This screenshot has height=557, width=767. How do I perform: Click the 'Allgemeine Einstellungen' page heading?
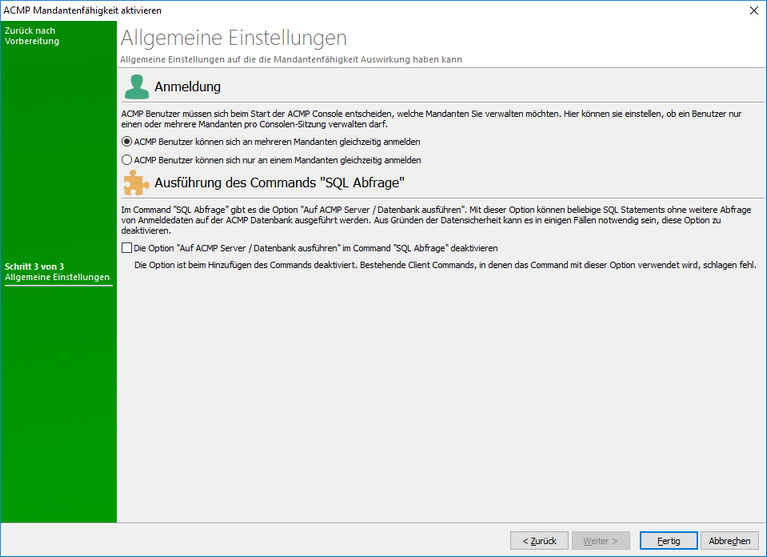[233, 38]
